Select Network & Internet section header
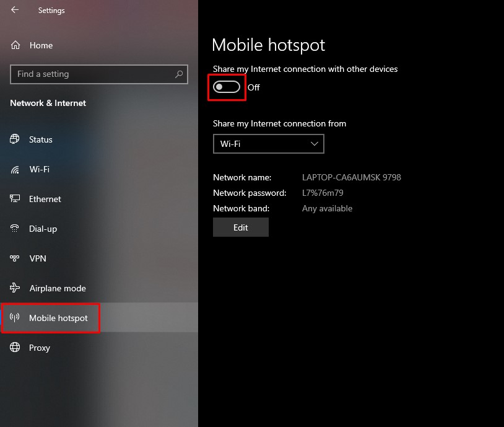Viewport: 504px width, 427px height. [x=48, y=103]
